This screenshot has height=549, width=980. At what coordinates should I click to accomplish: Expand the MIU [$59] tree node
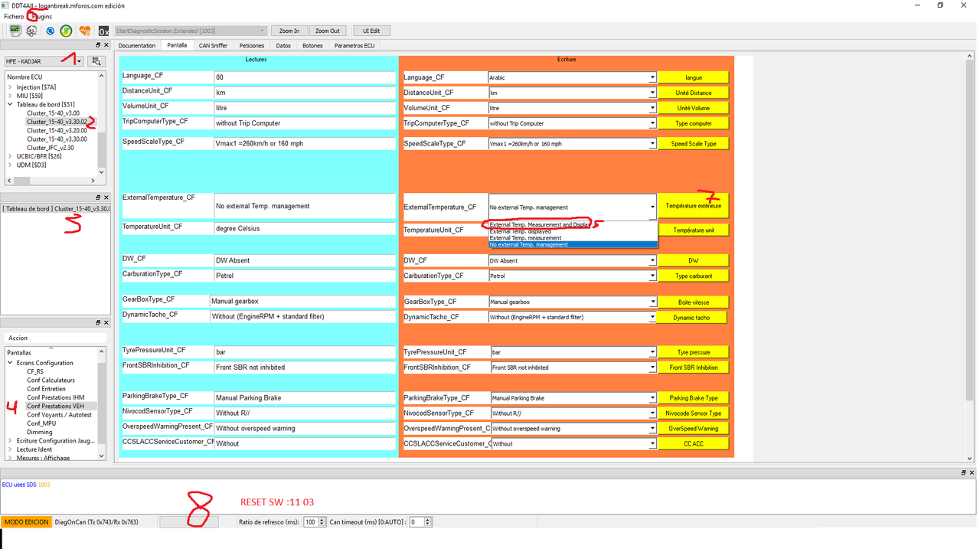[x=10, y=96]
